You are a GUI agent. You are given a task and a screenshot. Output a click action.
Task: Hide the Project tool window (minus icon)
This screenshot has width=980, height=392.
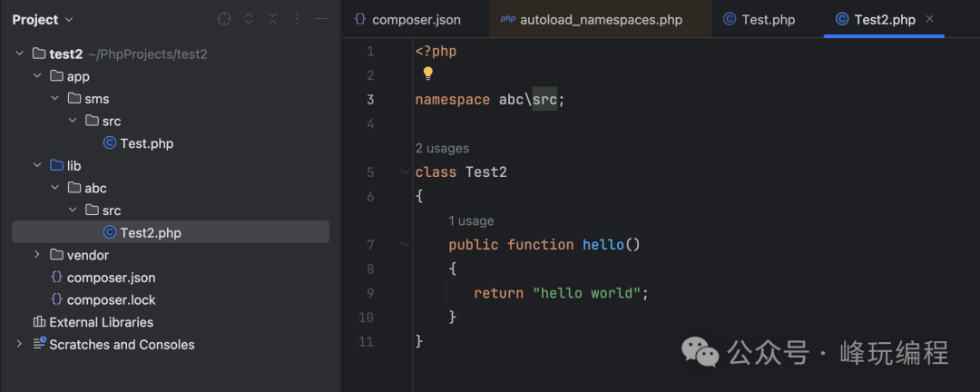(320, 19)
